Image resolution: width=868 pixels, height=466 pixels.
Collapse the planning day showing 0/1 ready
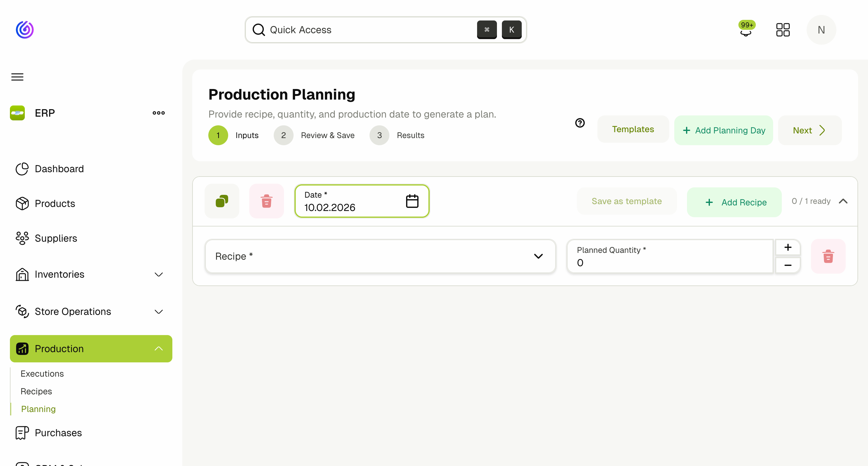[844, 201]
